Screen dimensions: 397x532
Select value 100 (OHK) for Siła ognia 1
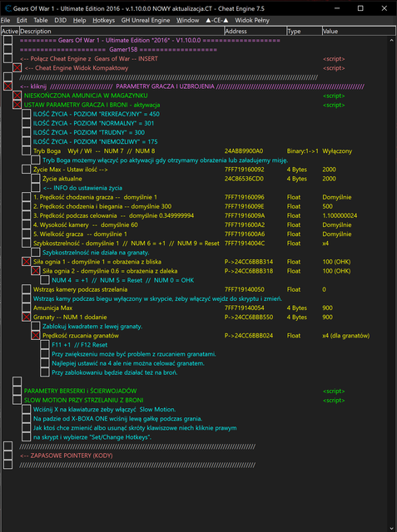(336, 262)
